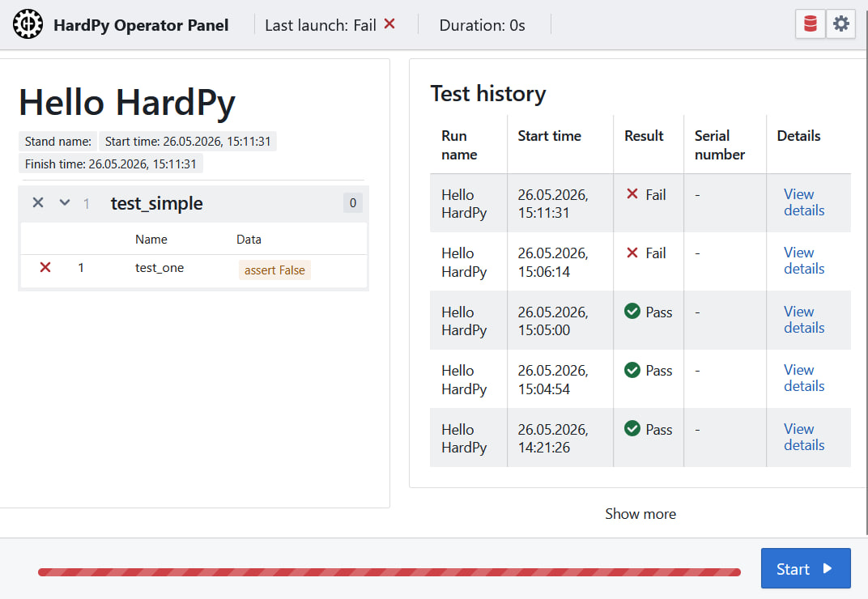868x599 pixels.
Task: Click the HardPy Operator Panel title
Action: tap(141, 25)
